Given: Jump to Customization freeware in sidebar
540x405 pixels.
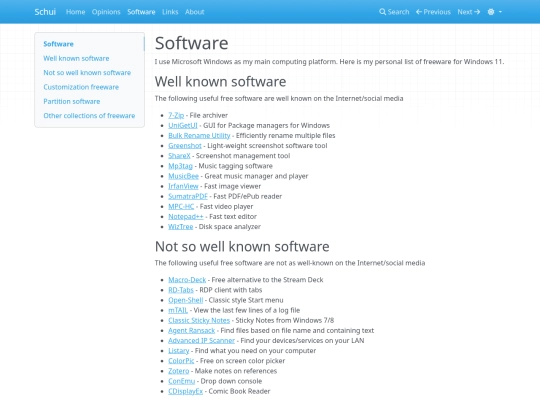Looking at the screenshot, I should coord(81,87).
